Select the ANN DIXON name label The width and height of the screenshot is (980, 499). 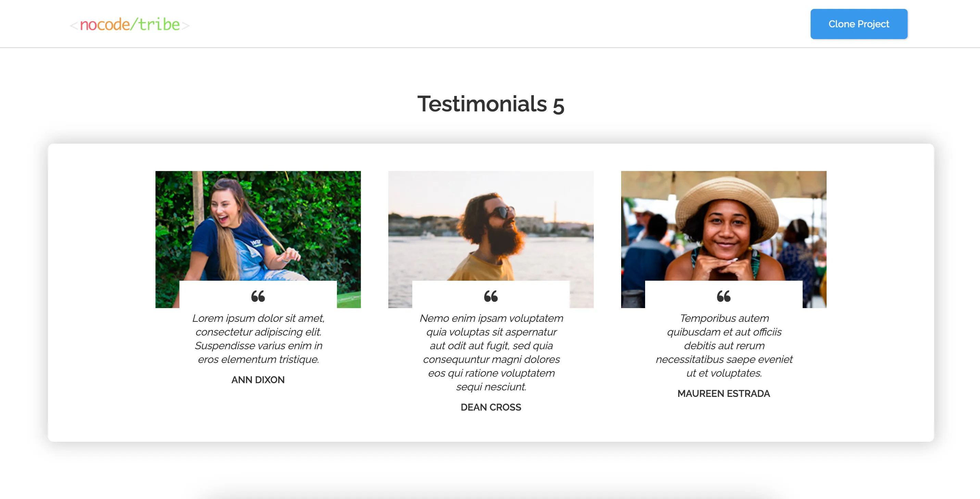pos(258,380)
